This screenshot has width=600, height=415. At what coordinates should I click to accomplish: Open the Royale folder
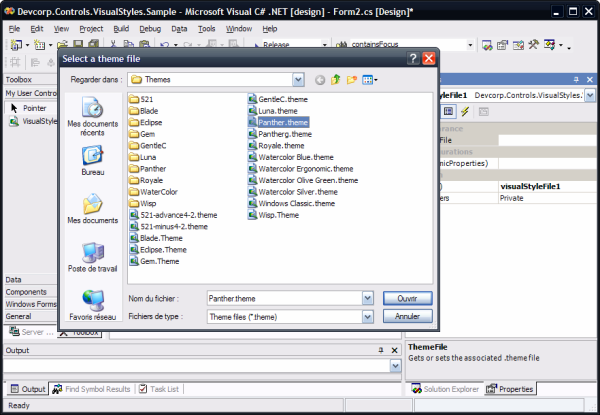click(x=146, y=180)
